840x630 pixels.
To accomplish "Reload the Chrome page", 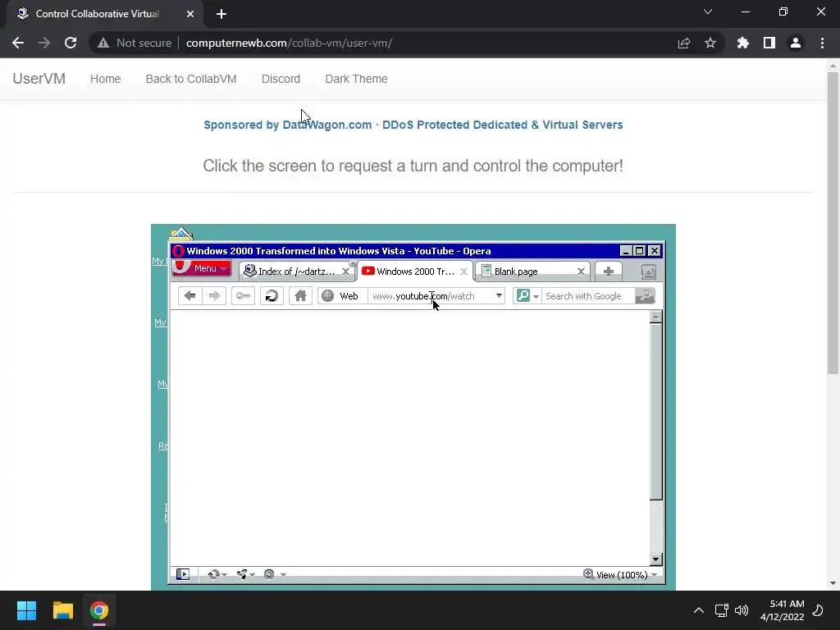I will tap(71, 43).
